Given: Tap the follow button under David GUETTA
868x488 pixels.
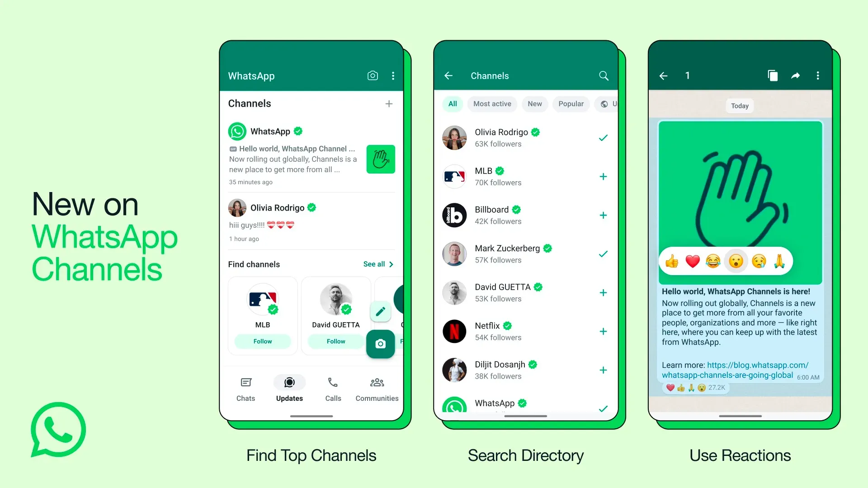Looking at the screenshot, I should (335, 340).
